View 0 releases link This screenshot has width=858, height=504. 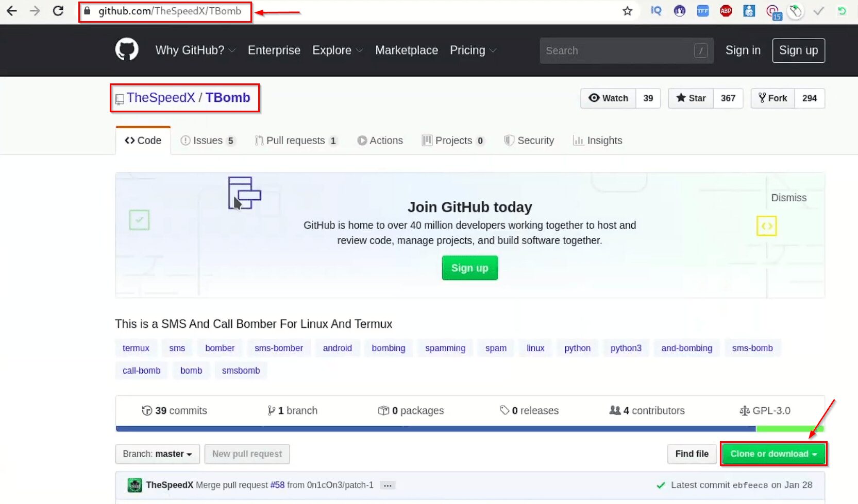(x=529, y=411)
